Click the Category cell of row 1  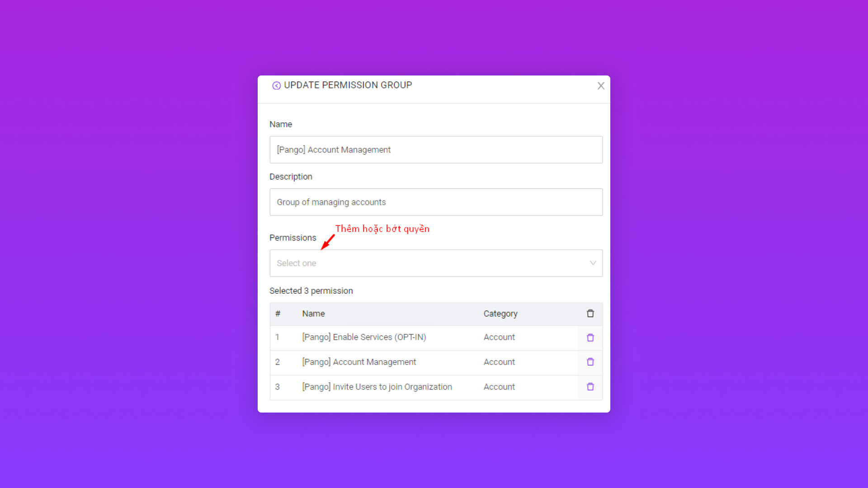[x=499, y=338]
